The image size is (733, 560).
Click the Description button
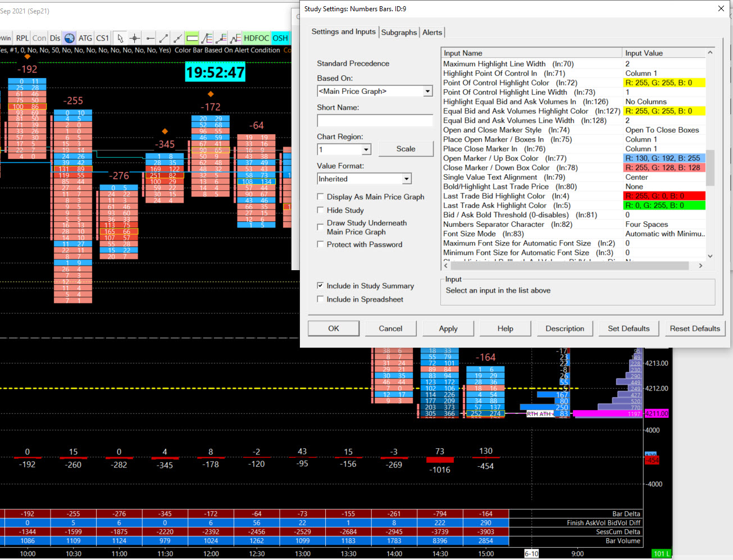565,329
